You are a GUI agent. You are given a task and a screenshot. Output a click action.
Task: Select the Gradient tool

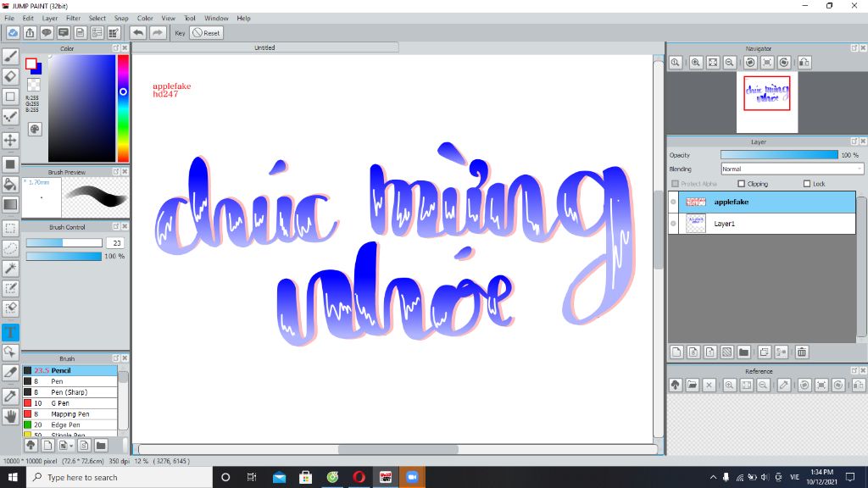(10, 204)
